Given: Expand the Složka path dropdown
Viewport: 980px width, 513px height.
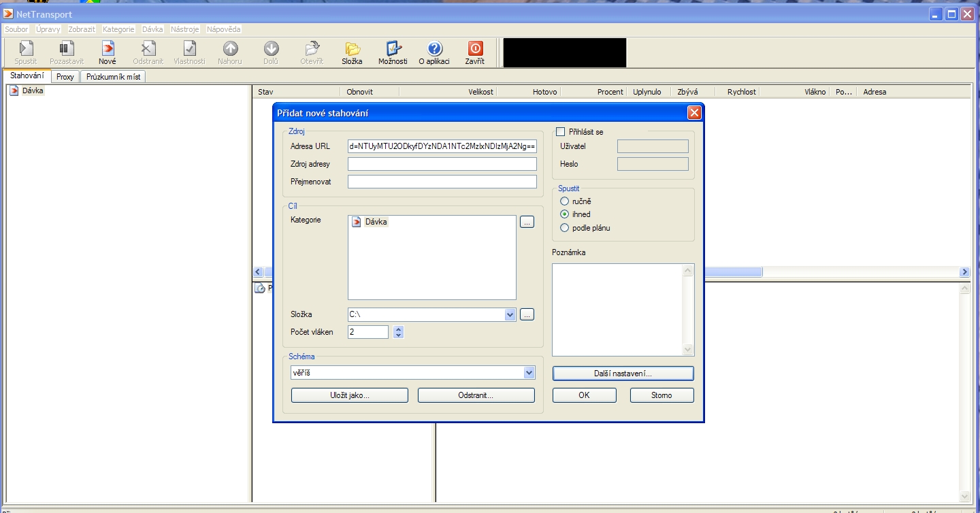Looking at the screenshot, I should [510, 315].
